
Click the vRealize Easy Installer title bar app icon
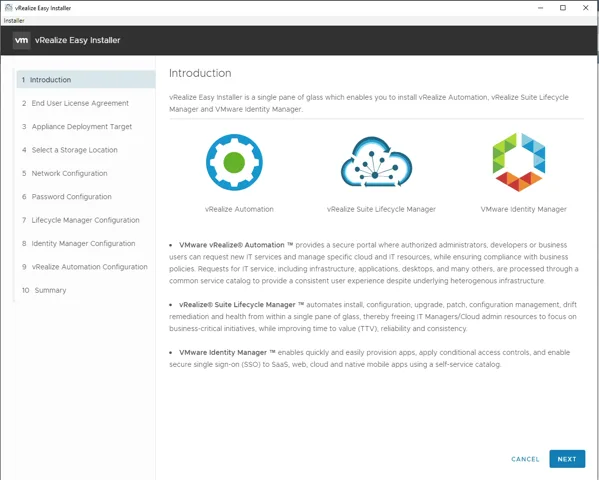click(8, 8)
